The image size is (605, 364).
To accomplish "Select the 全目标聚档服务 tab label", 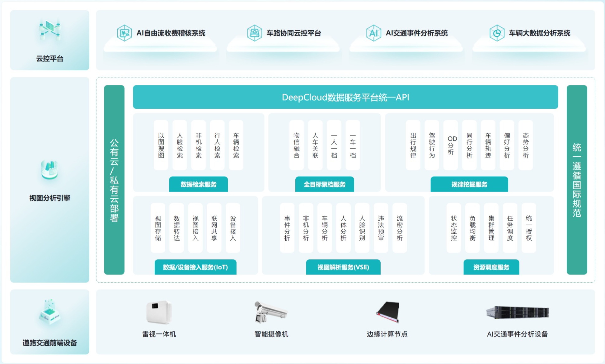I will click(324, 184).
